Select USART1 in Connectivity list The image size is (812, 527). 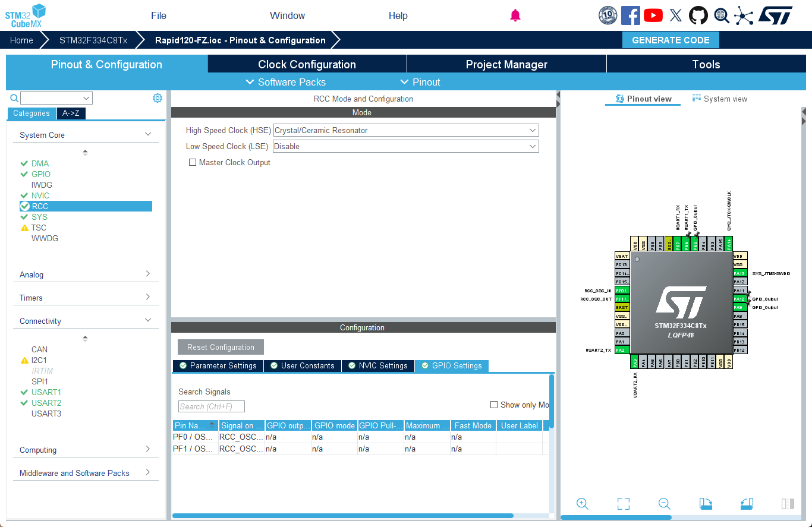[46, 392]
